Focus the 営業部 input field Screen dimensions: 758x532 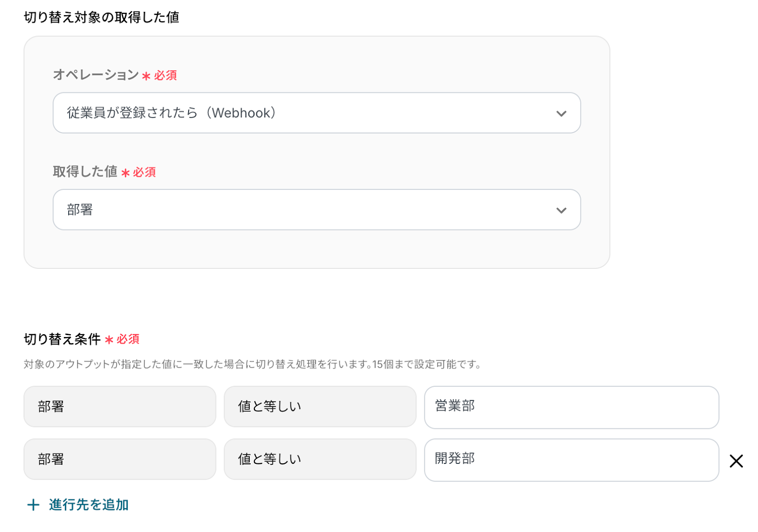tap(571, 407)
